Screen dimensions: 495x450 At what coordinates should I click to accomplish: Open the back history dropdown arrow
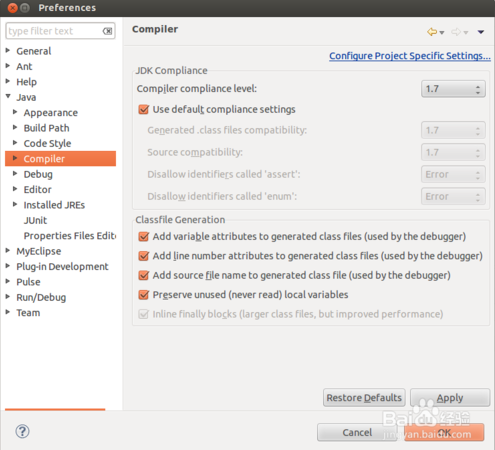(x=442, y=33)
